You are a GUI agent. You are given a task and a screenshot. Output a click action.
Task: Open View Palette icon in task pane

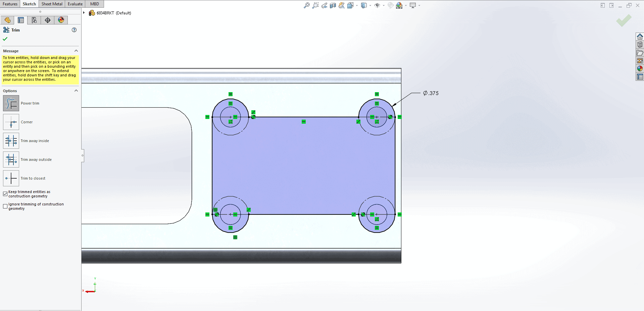tap(640, 61)
